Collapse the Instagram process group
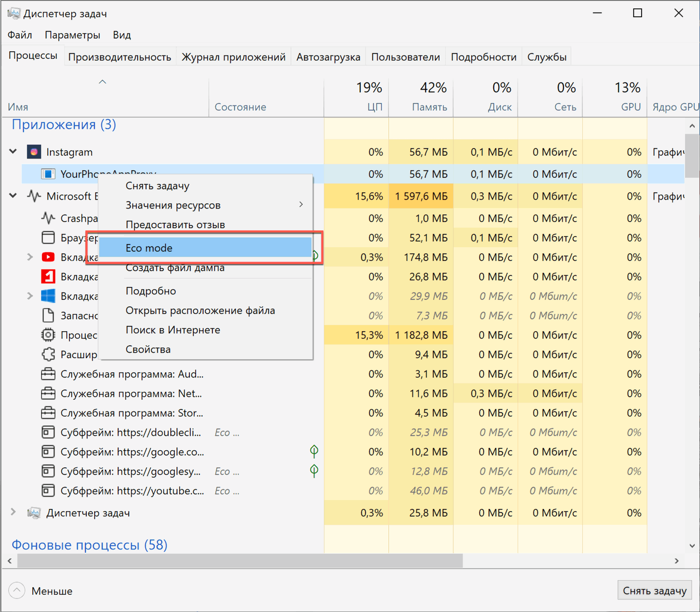 pos(13,152)
